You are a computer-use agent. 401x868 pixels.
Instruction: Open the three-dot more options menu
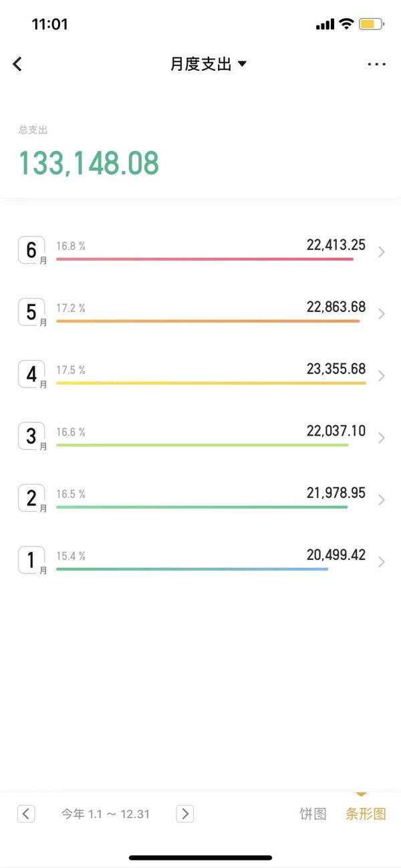pyautogui.click(x=377, y=64)
